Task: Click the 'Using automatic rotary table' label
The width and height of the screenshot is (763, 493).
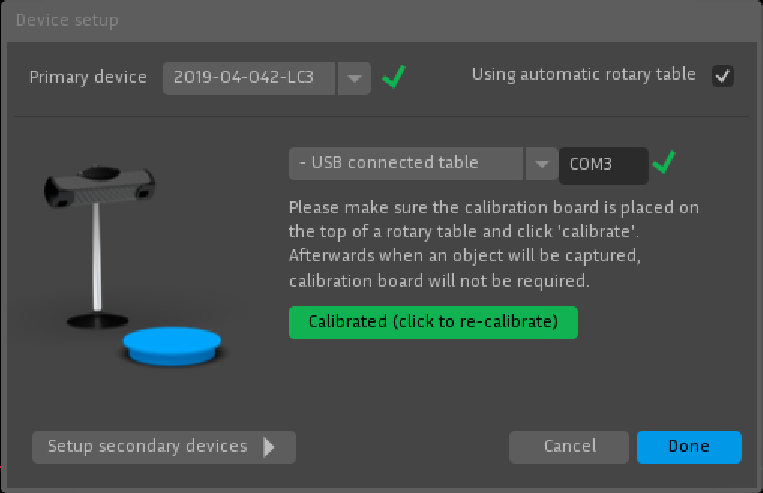Action: (583, 74)
